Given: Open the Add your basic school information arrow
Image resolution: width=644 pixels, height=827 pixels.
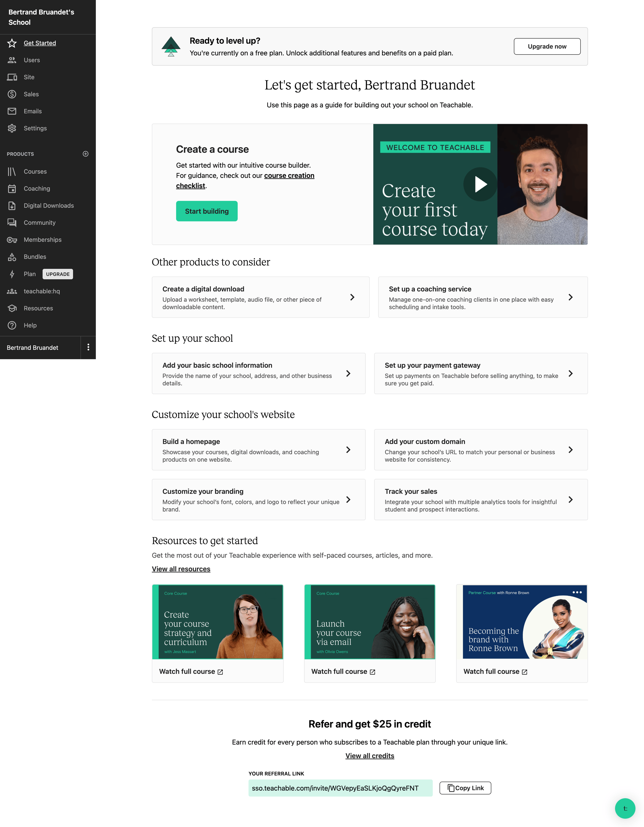Looking at the screenshot, I should point(348,373).
